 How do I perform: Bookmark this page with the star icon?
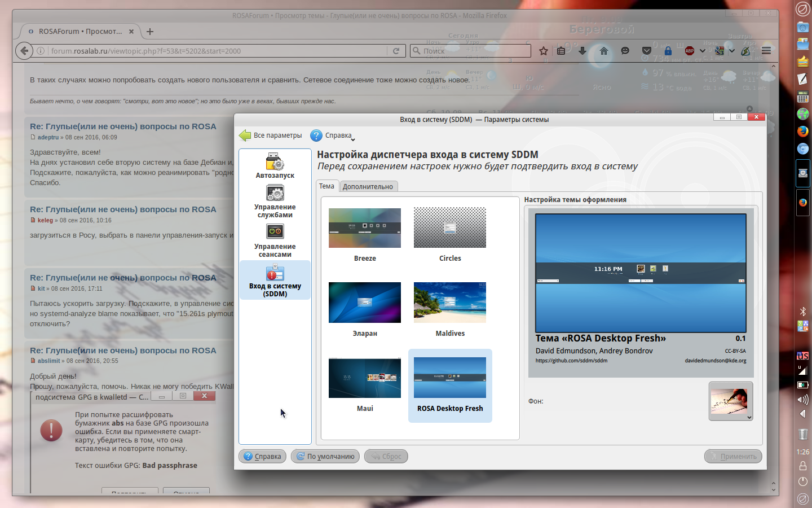point(544,51)
